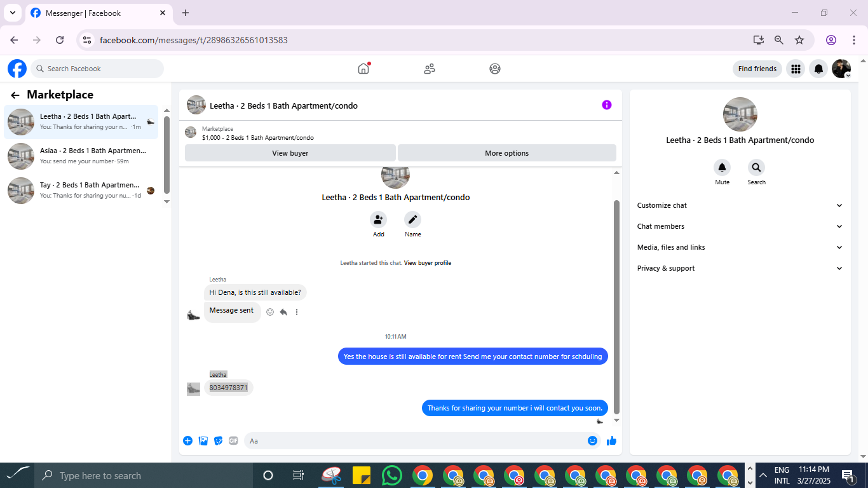Show hidden system tray icons
The image size is (868, 488).
[x=763, y=475]
